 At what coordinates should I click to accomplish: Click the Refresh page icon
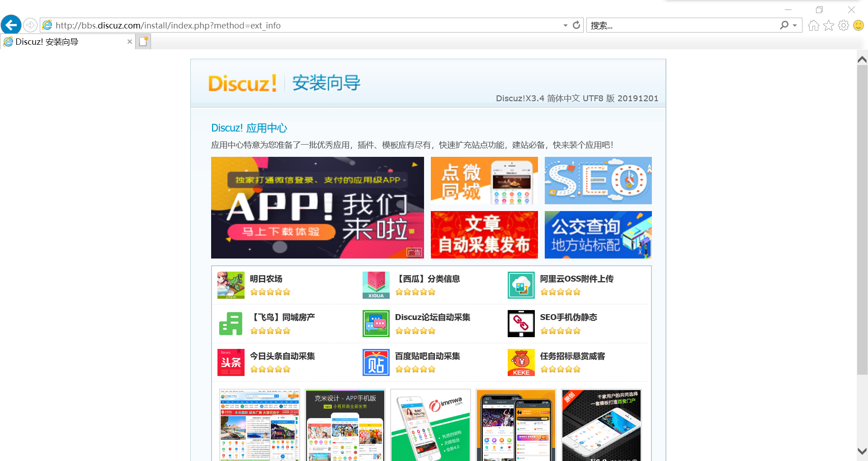pos(576,25)
